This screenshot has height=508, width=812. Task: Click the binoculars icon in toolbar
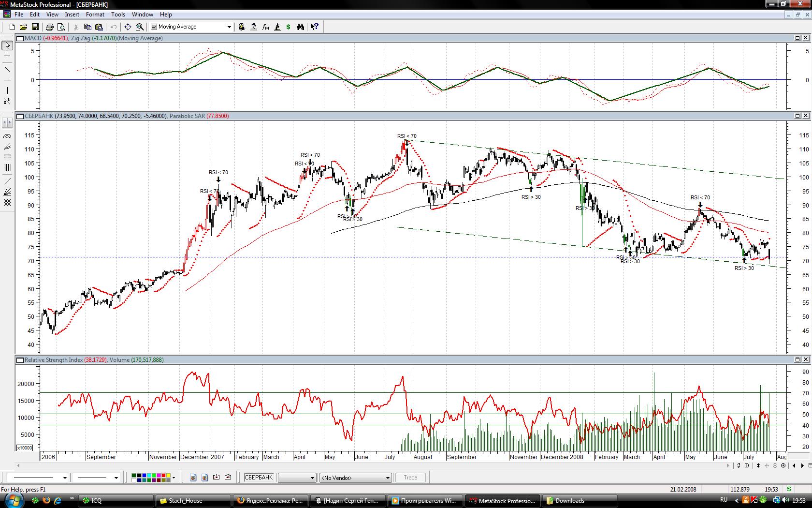(x=301, y=27)
